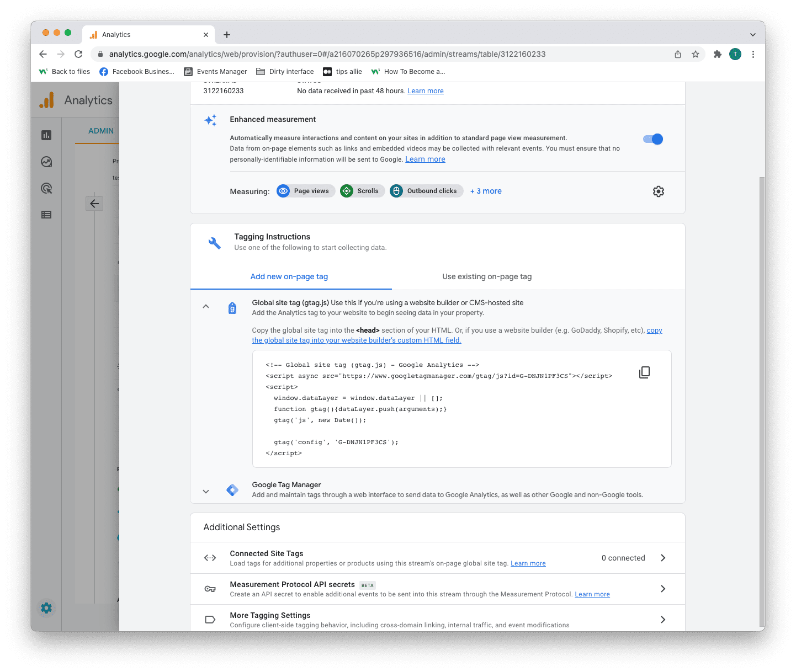Viewport: 796px width, 672px height.
Task: Open the Configure icon in sidebar
Action: coord(46,215)
